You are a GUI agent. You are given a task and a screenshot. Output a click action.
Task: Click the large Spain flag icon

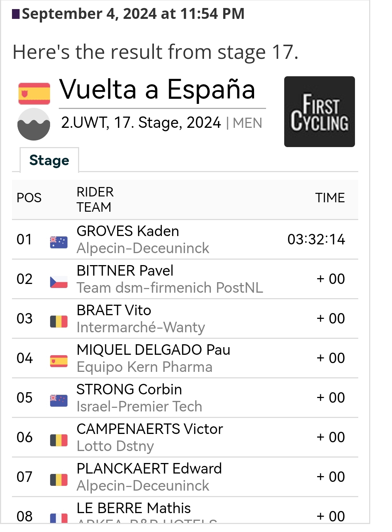coord(34,93)
